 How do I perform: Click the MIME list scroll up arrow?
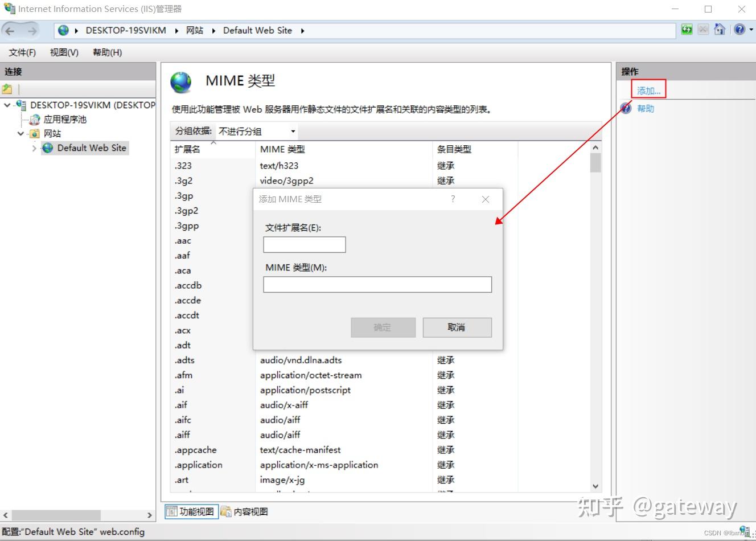[595, 147]
